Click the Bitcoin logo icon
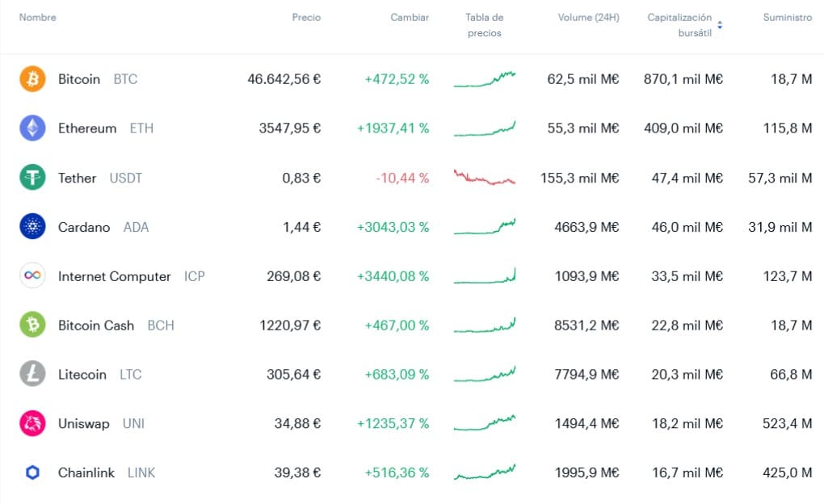824x504 pixels. click(32, 79)
